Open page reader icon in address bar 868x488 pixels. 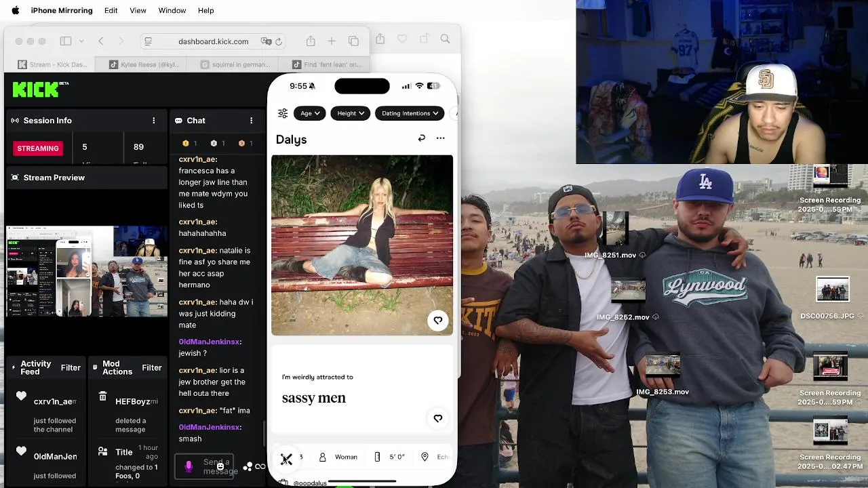(x=149, y=41)
